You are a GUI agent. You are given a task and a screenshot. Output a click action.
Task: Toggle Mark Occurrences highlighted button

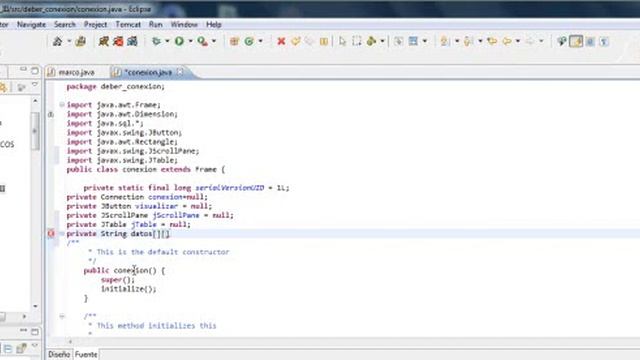[576, 41]
